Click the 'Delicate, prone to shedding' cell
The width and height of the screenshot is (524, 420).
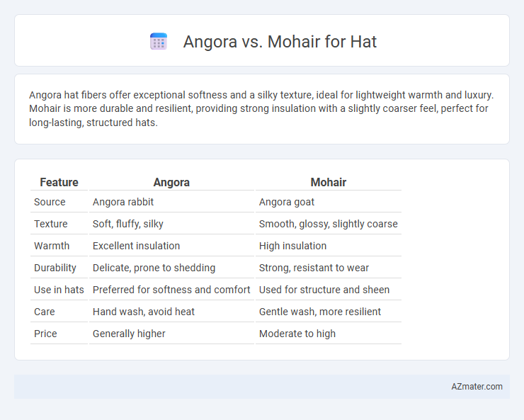pos(154,268)
